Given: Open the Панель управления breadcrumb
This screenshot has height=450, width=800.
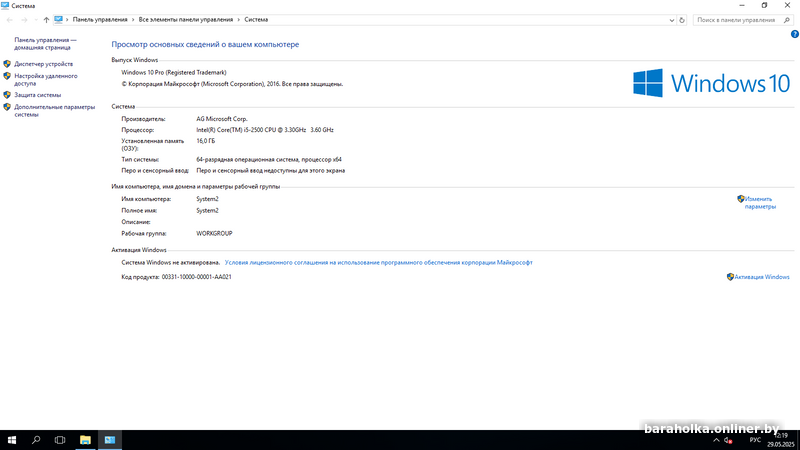Looking at the screenshot, I should [x=100, y=19].
